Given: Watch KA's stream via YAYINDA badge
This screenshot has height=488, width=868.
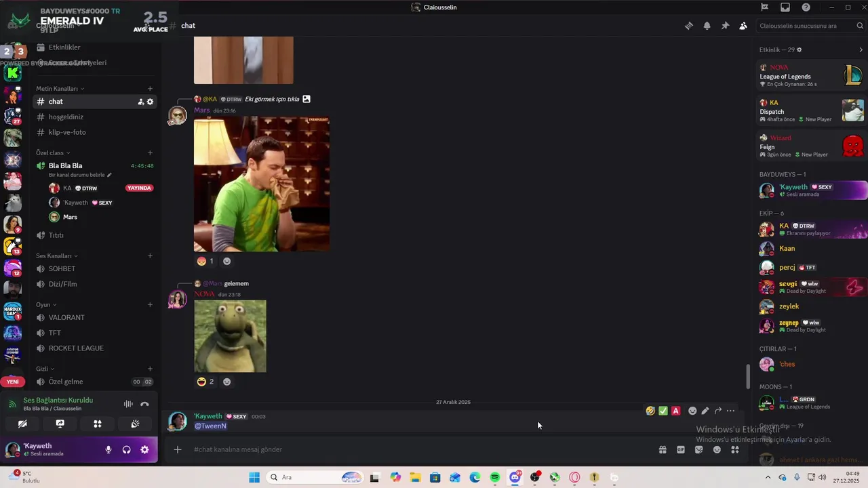Looking at the screenshot, I should coord(139,188).
